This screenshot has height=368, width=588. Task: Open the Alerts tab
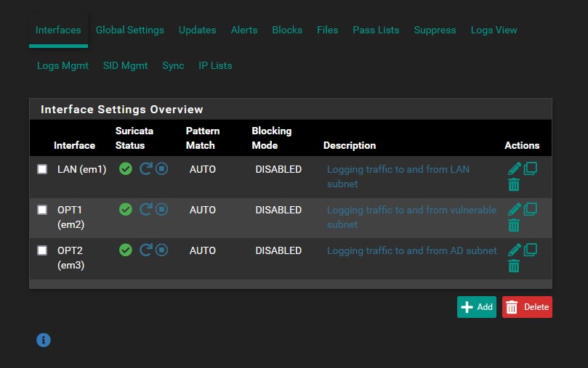click(244, 30)
